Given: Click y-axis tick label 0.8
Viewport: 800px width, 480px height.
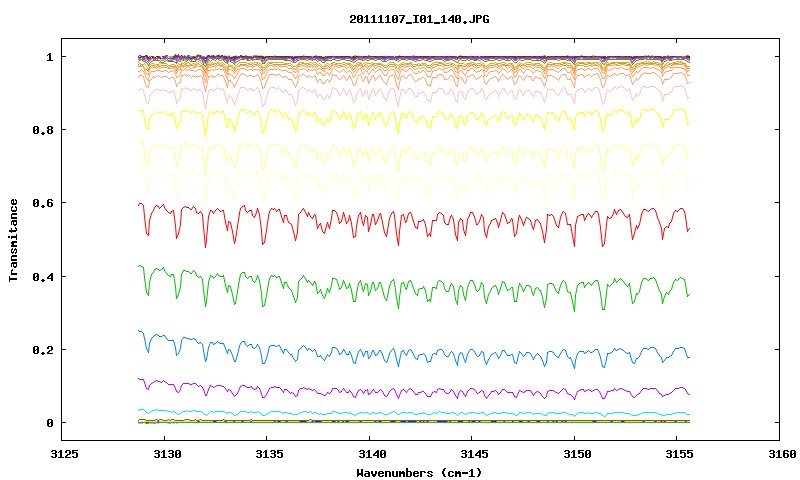Looking at the screenshot, I should click(43, 130).
